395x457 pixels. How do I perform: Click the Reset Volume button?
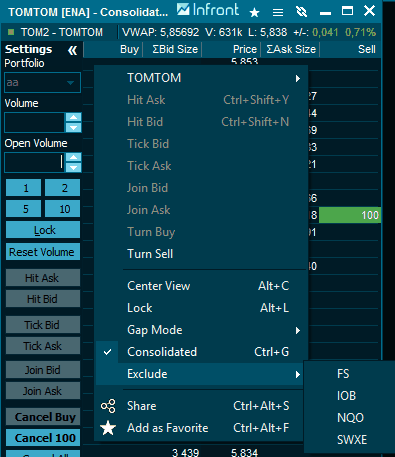(43, 252)
